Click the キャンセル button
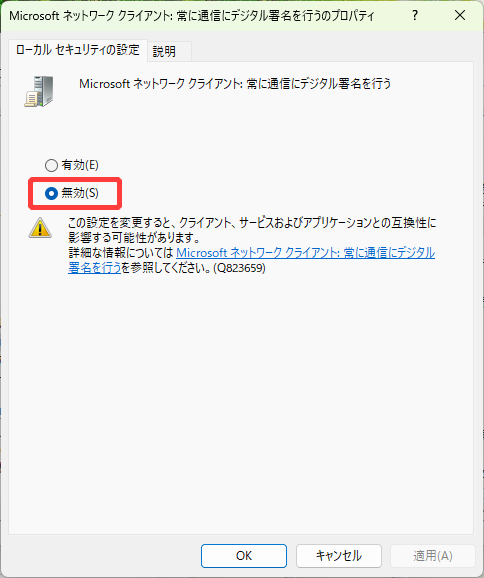The image size is (484, 578). click(x=338, y=556)
